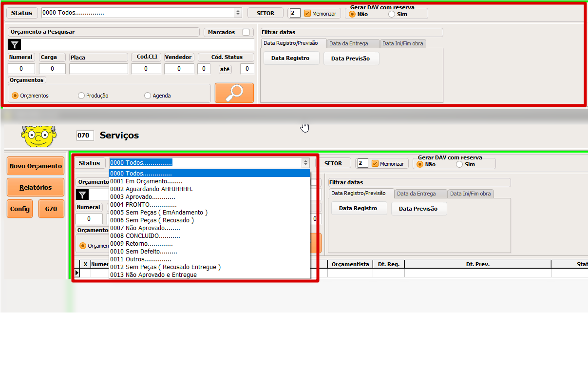Pick '0013 Não Aprovado e Entregue' status

click(153, 275)
